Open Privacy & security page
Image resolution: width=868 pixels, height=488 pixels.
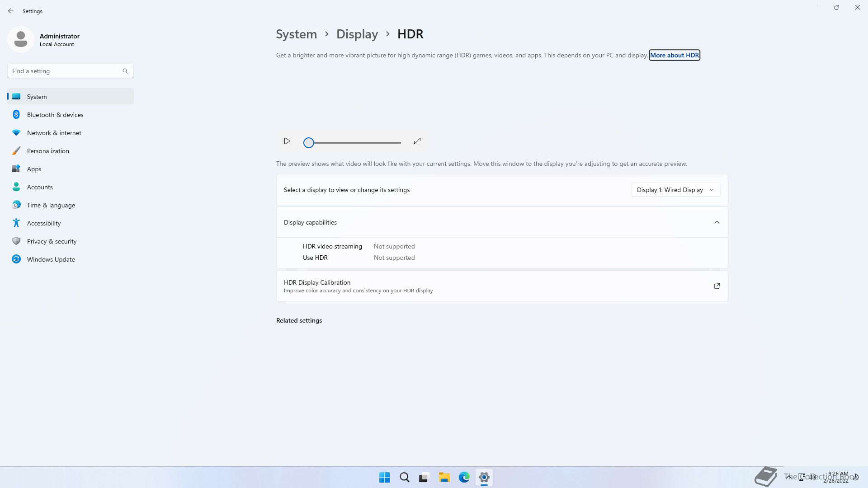(x=52, y=241)
